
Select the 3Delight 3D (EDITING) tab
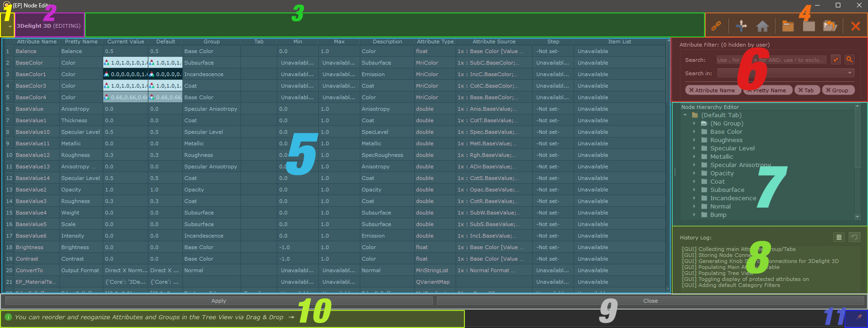tap(49, 26)
